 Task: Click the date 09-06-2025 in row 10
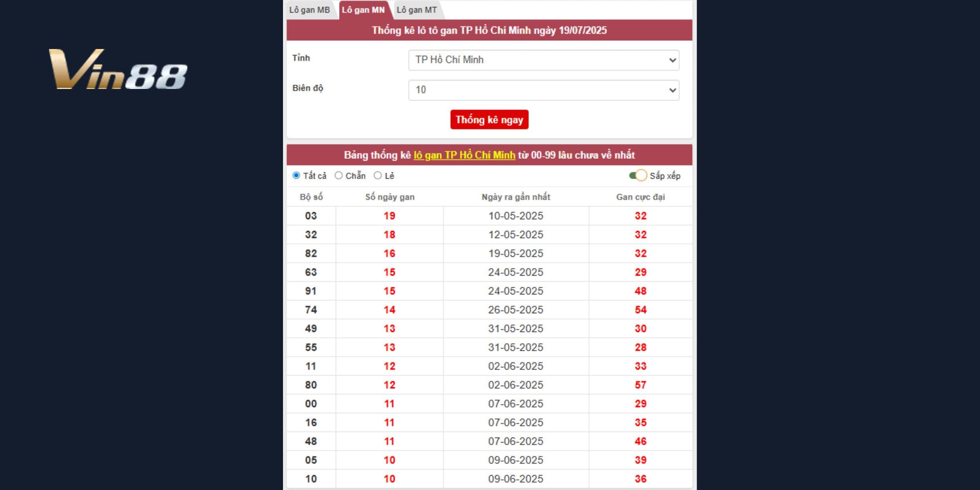[x=516, y=479]
